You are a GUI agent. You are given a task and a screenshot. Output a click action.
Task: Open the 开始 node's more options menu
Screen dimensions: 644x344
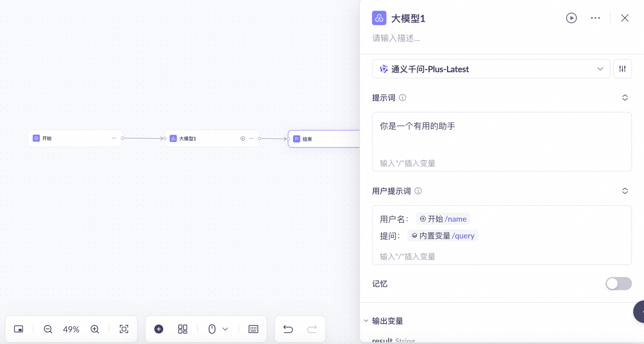[114, 138]
